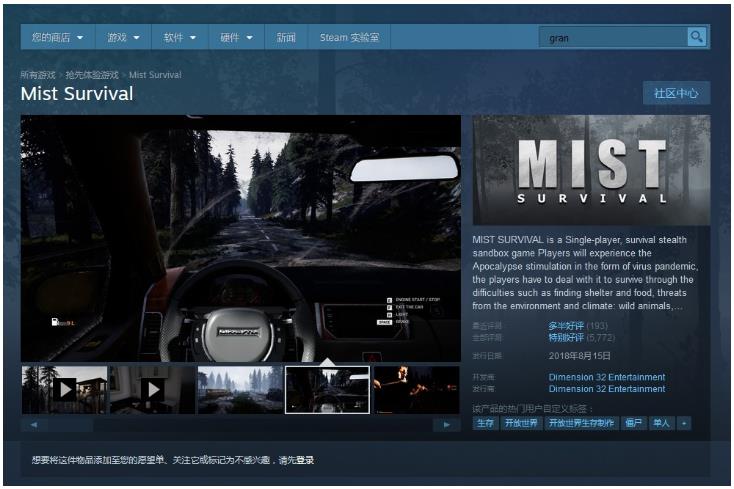Select the foggy forest screenshot thumbnail

tap(240, 389)
